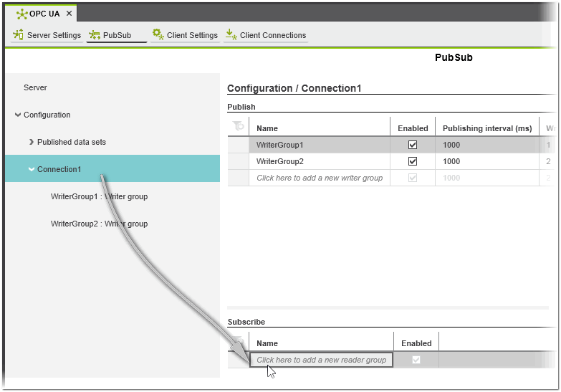This screenshot has height=392, width=561.
Task: Uncheck Enabled for WriterGroup2
Action: click(x=413, y=161)
